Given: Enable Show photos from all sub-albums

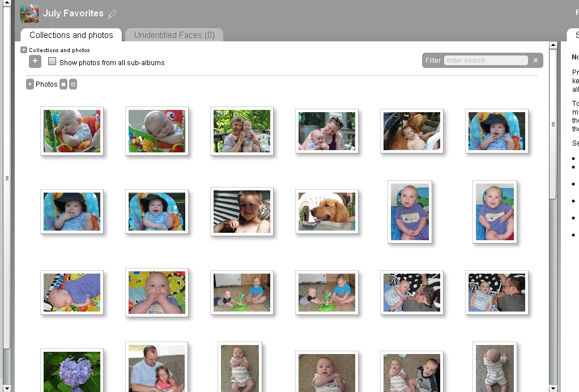Looking at the screenshot, I should coord(52,61).
